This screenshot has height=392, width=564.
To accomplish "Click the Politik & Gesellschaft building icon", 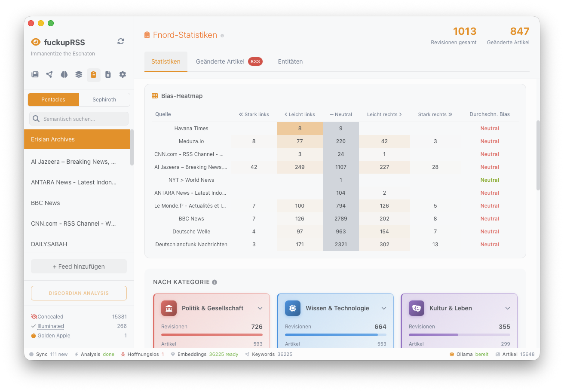I will [169, 308].
